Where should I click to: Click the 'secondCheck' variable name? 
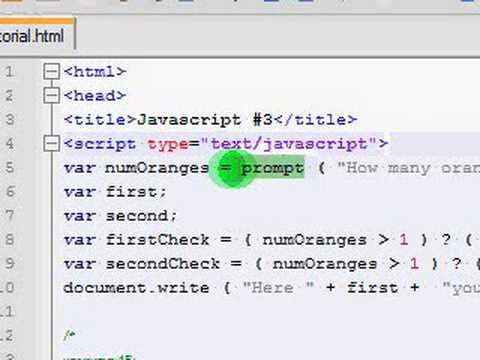pyautogui.click(x=163, y=264)
